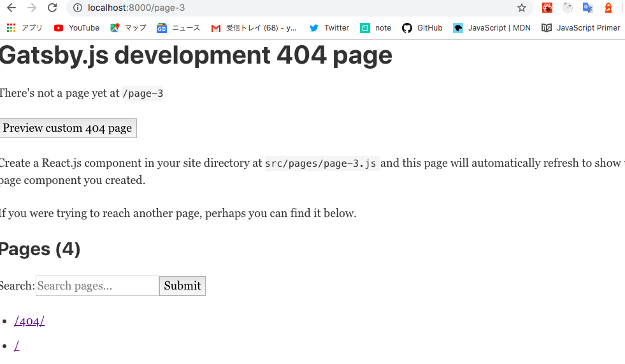Click the Gatsby.js development 404 page heading
This screenshot has height=364, width=625.
pos(196,55)
